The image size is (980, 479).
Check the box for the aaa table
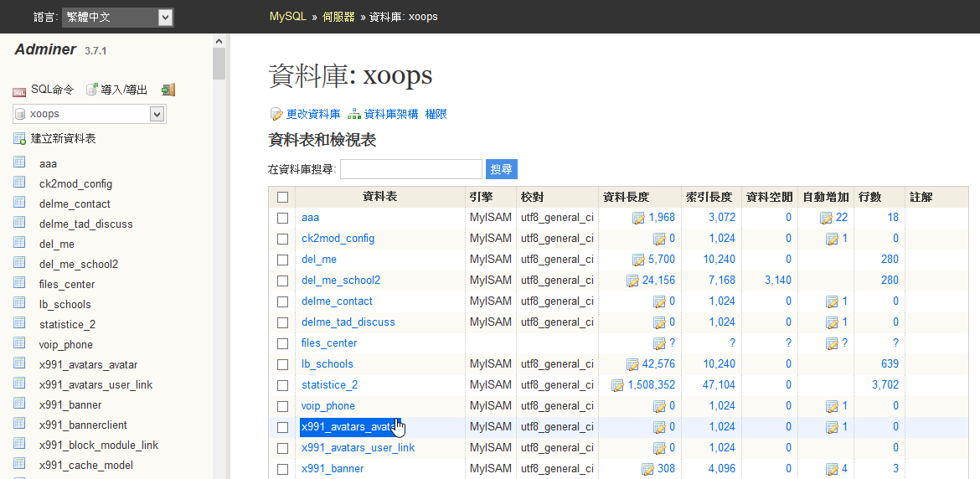tap(282, 218)
